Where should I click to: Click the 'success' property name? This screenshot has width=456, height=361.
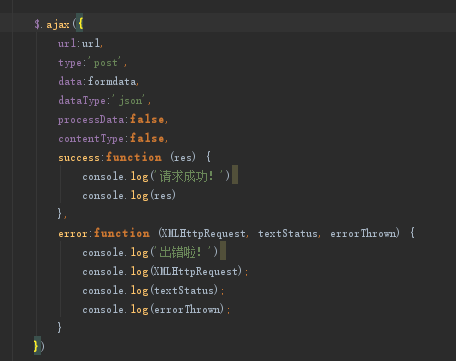79,157
